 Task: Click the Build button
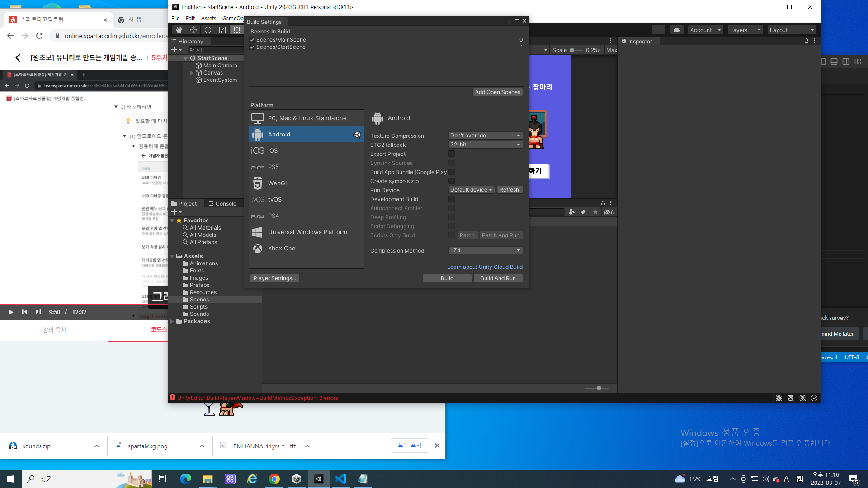point(447,278)
